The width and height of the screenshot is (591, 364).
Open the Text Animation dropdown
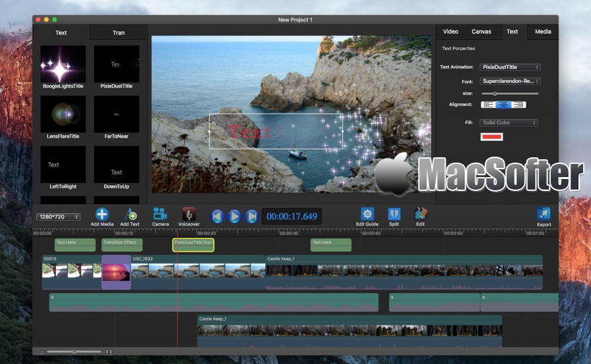click(x=510, y=67)
